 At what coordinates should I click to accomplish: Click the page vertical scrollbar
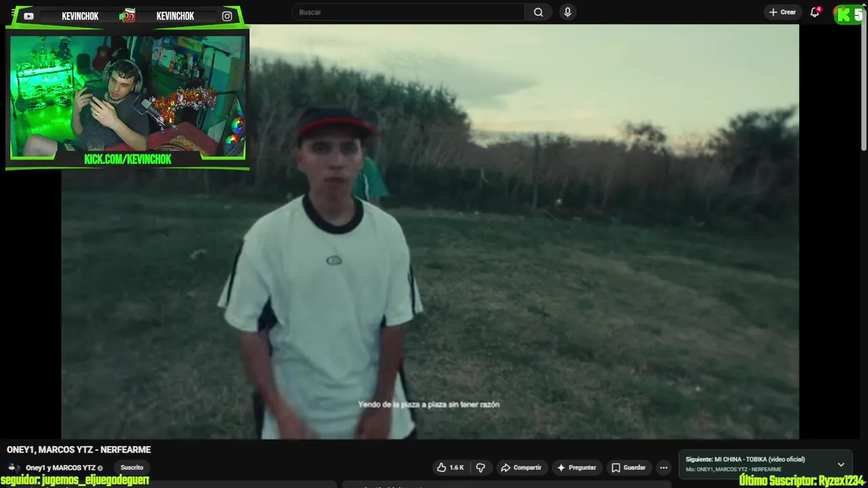[863, 88]
